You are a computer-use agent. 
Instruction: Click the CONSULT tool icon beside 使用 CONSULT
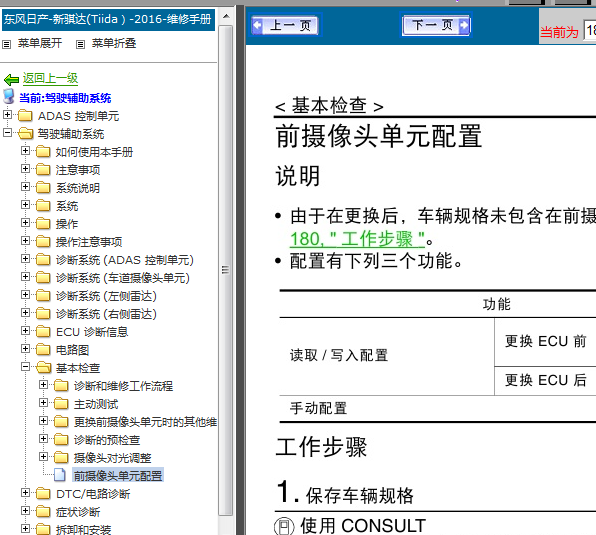(x=284, y=526)
